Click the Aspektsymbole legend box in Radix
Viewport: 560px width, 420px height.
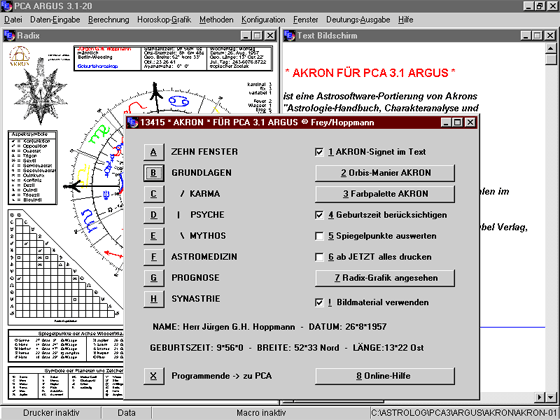tap(32, 168)
